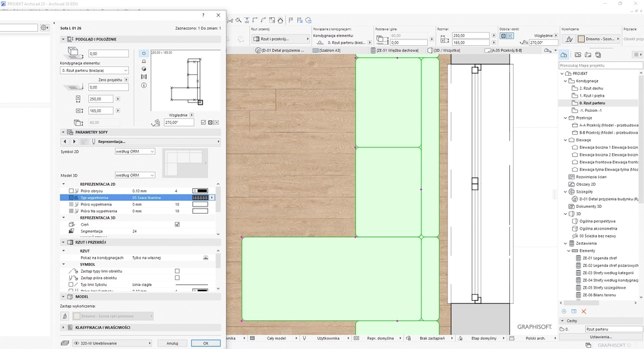Click the adjust-elevation toolbar icon
644x349 pixels.
(x=247, y=20)
